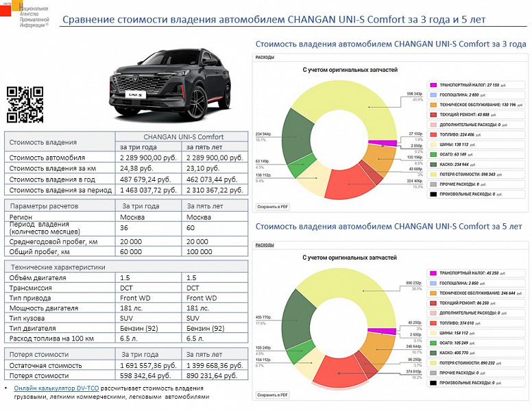The image size is (532, 411).
Task: Click the agency logo in the top corner
Action: tap(25, 14)
